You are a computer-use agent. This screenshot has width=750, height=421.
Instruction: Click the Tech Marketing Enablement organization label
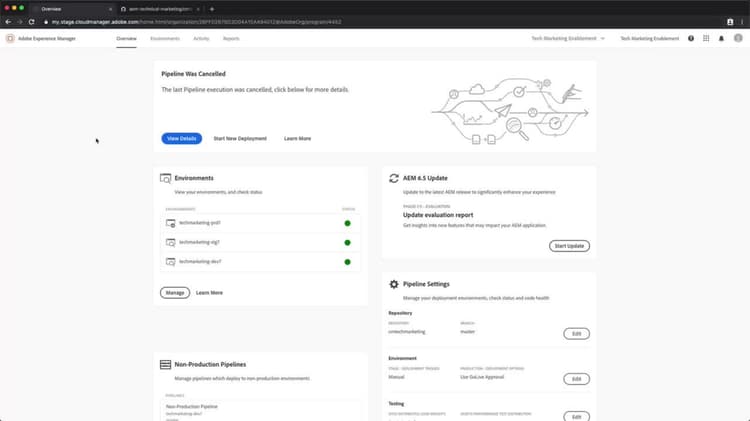pos(650,38)
